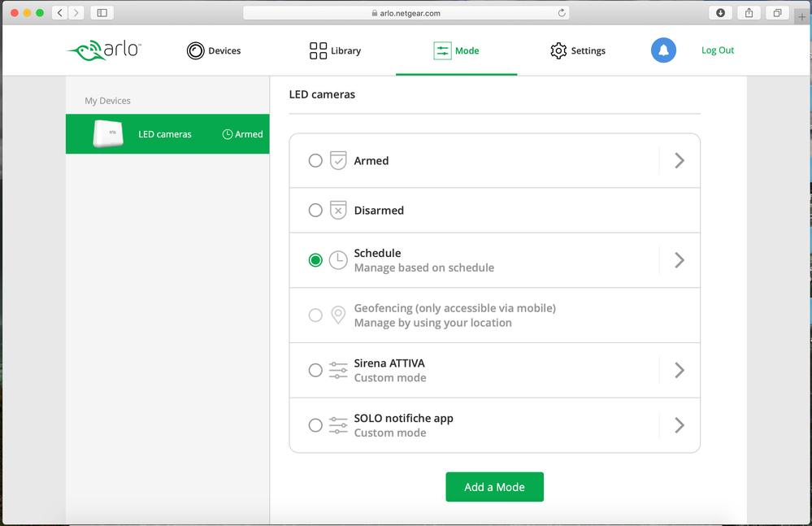Click the Geofencing location pin icon
Screen dimensions: 812x526
(x=338, y=315)
